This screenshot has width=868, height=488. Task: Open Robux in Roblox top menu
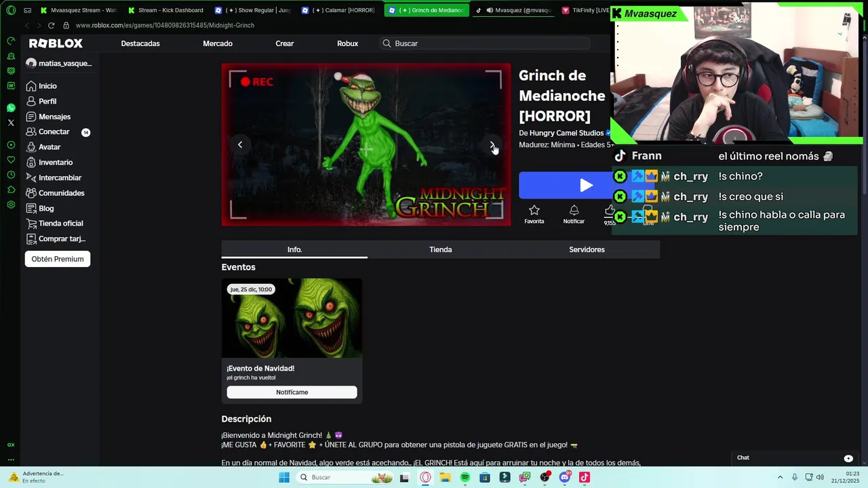[348, 43]
